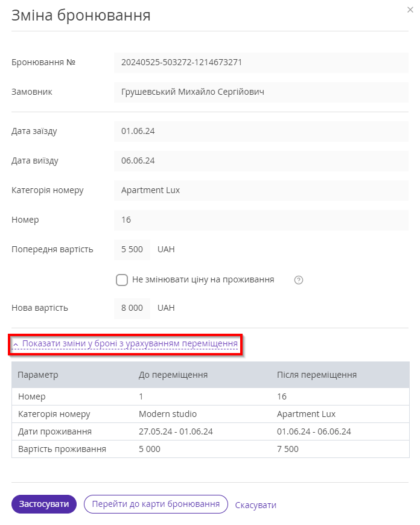Click the Вартість проживання row label
Image resolution: width=420 pixels, height=525 pixels.
click(x=62, y=449)
